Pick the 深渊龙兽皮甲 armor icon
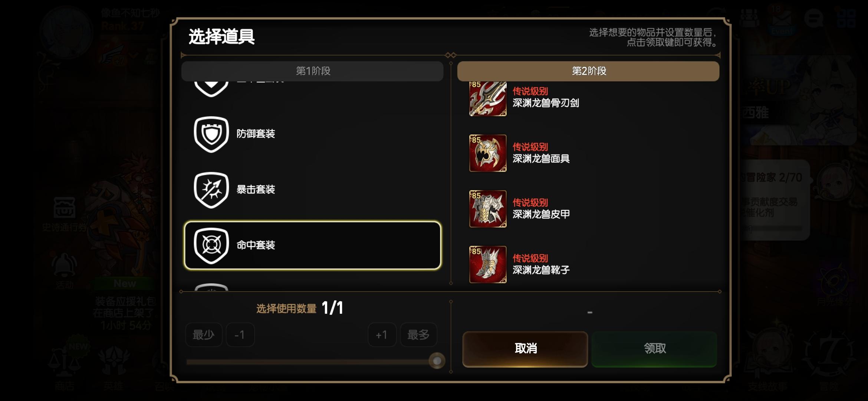 (488, 209)
